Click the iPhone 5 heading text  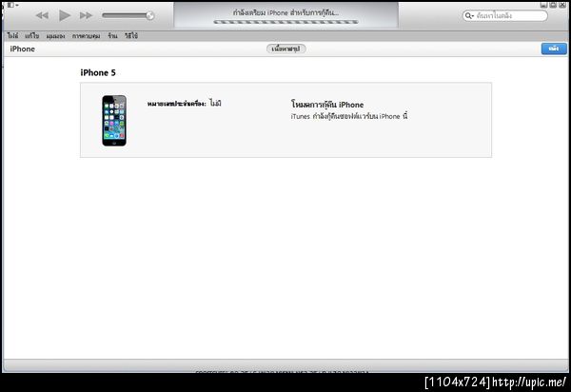(98, 73)
